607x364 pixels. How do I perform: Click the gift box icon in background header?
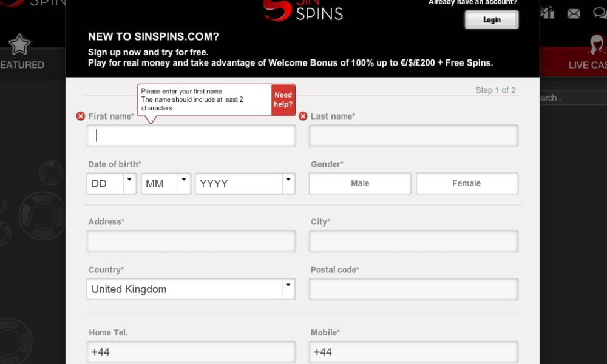(x=547, y=13)
